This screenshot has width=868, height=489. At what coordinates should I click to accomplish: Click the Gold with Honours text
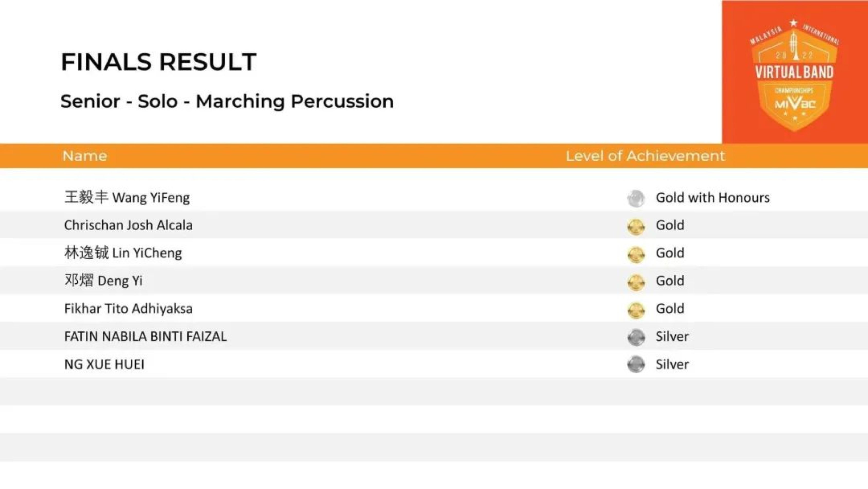[x=712, y=198]
